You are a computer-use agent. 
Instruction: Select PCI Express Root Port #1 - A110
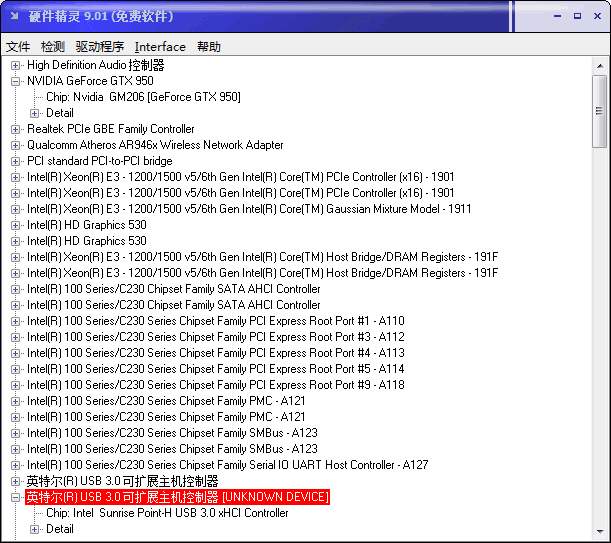(215, 321)
